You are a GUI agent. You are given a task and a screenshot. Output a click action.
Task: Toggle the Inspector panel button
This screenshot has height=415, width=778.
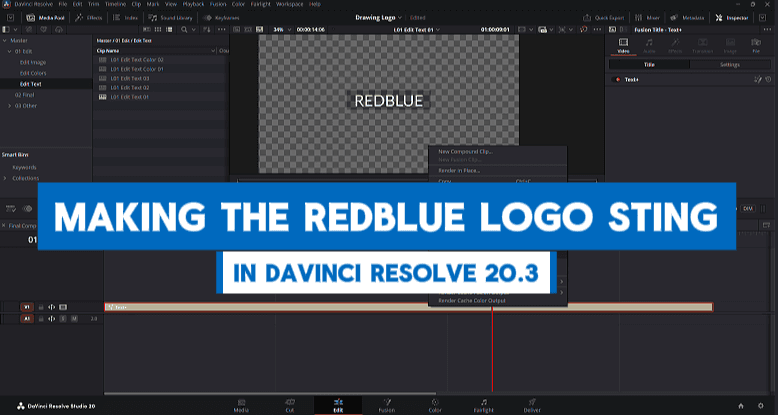(732, 17)
